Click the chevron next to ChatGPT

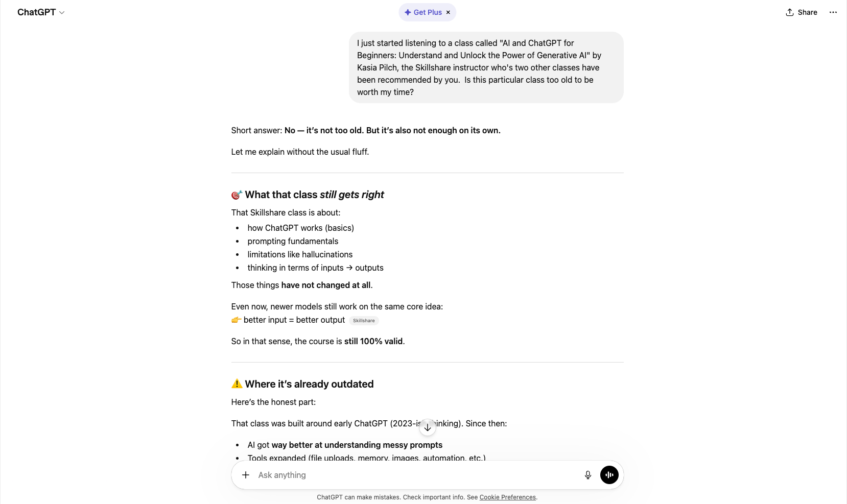[x=62, y=13]
